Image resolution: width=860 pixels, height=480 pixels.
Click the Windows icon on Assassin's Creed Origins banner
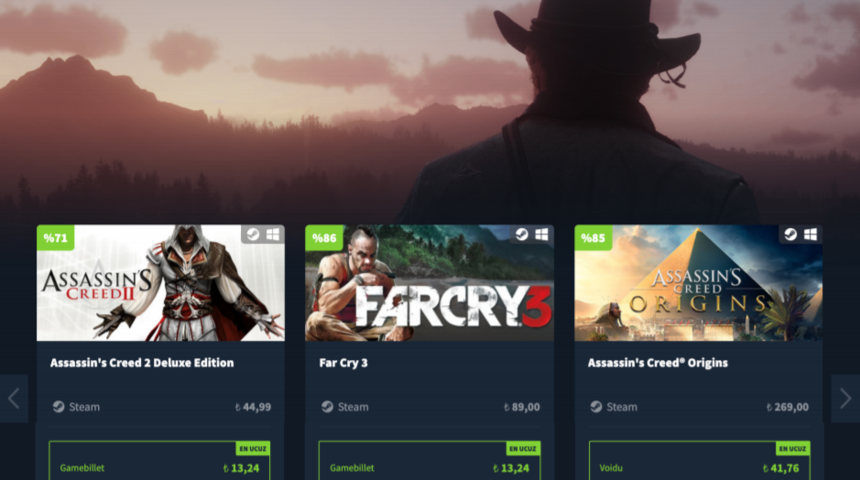pyautogui.click(x=810, y=235)
